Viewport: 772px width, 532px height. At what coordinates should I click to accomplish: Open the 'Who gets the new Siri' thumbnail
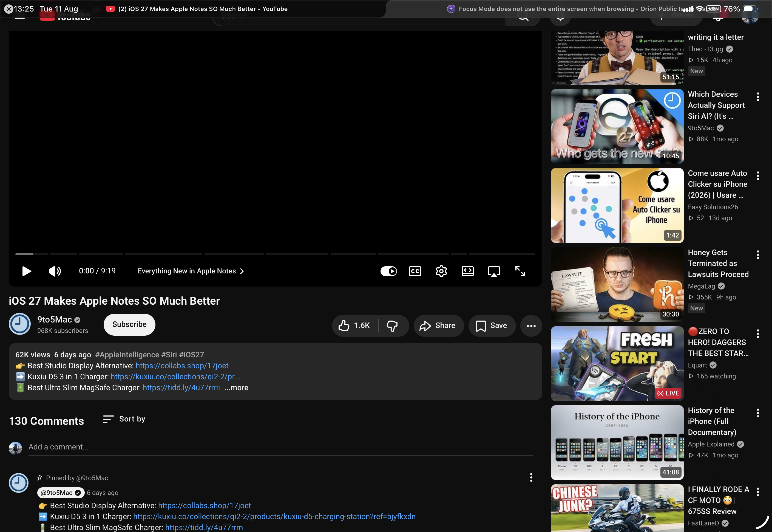[x=617, y=126]
